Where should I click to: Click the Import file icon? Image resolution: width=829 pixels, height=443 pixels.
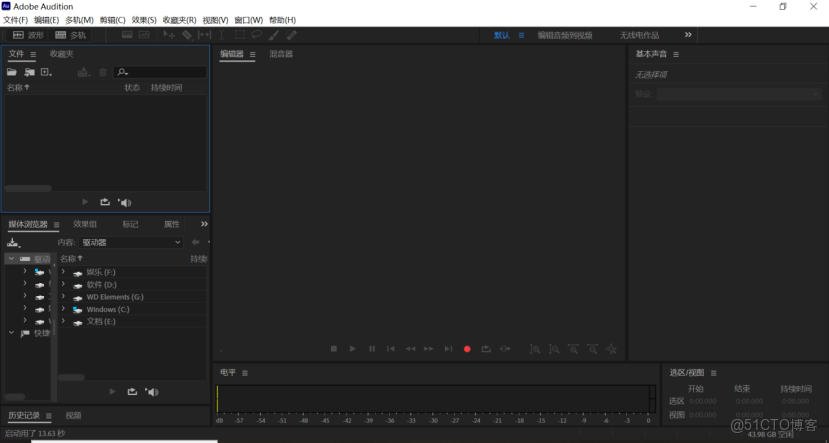tap(30, 72)
